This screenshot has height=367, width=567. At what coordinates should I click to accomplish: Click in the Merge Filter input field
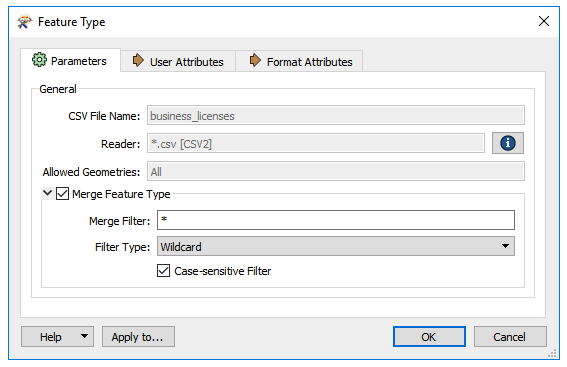[x=336, y=220]
